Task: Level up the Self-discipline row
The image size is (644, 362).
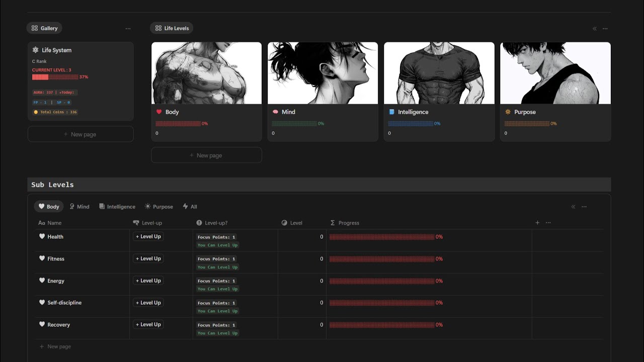Action: point(148,302)
